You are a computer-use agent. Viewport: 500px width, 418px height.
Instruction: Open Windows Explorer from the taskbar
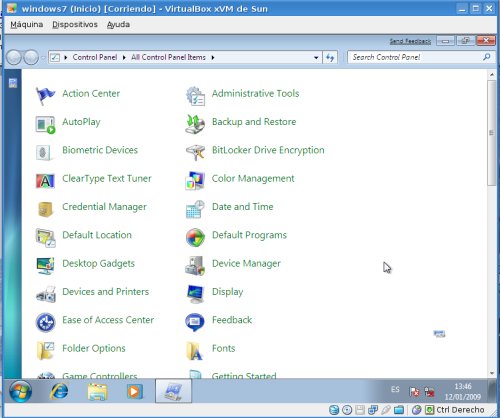(97, 391)
